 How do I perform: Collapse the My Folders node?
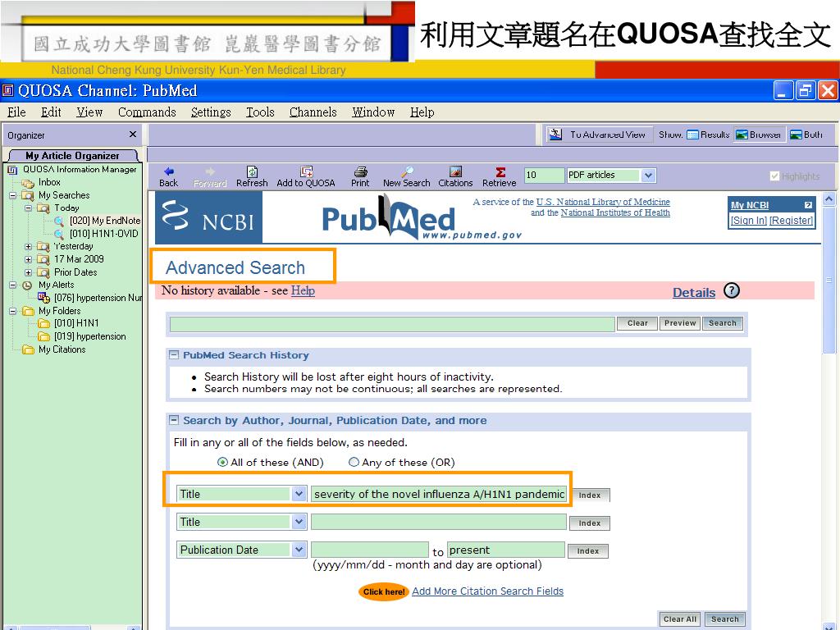[13, 311]
